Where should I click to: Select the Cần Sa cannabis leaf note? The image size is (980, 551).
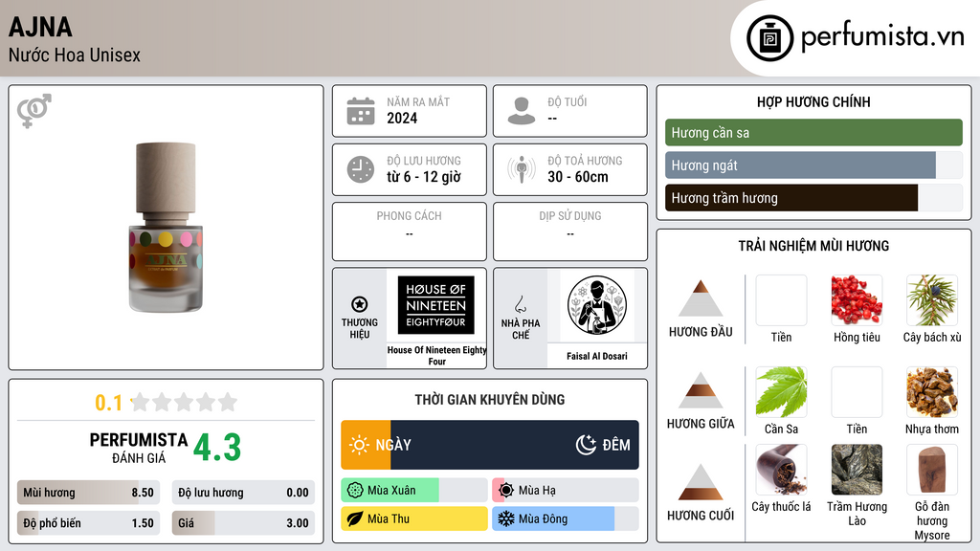tap(781, 392)
